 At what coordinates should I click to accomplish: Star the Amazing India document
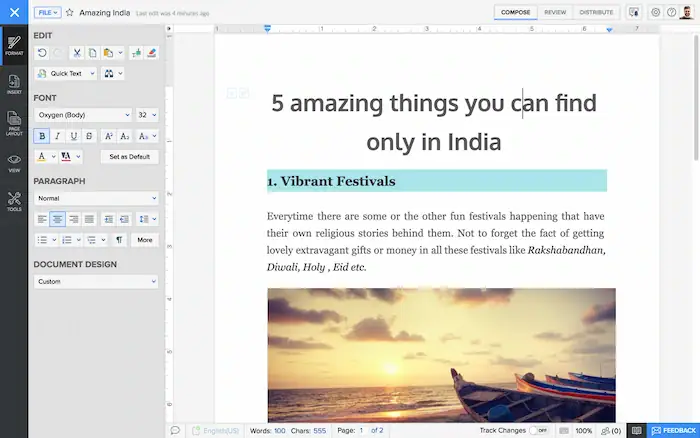[69, 12]
